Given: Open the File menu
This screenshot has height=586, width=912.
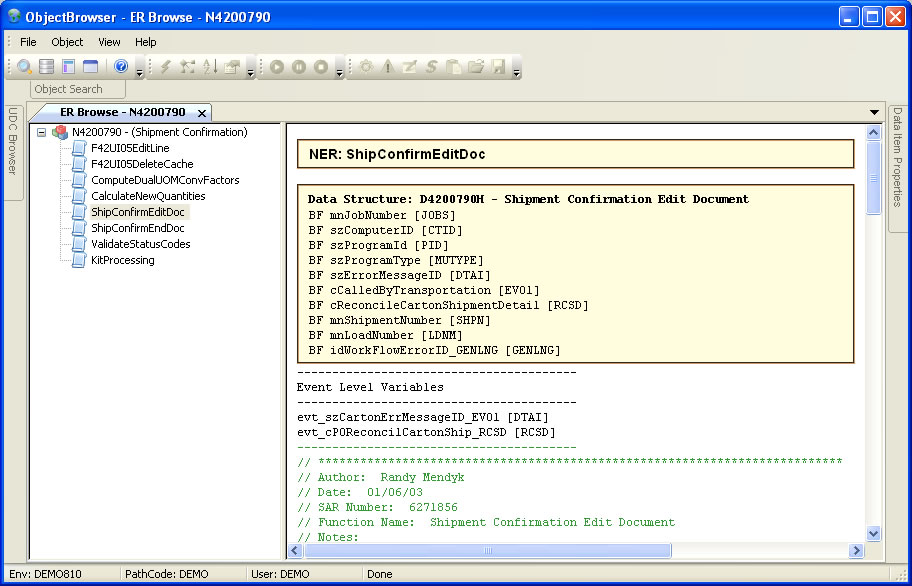Looking at the screenshot, I should [28, 42].
